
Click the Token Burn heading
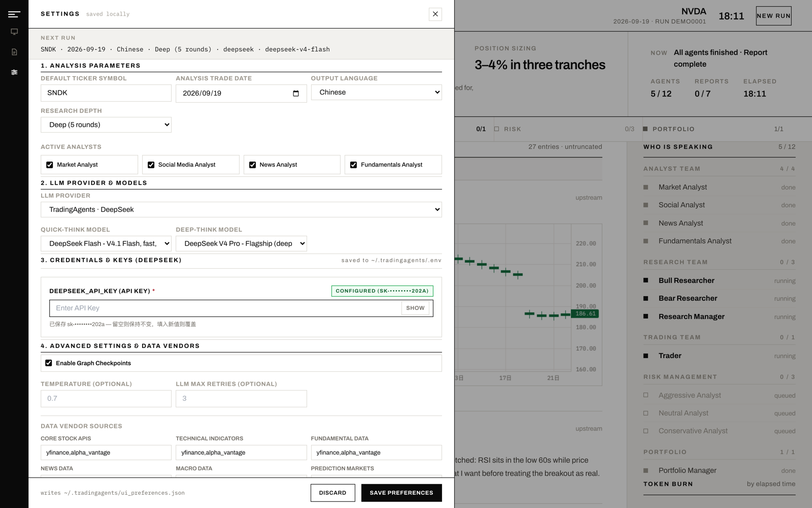point(668,484)
